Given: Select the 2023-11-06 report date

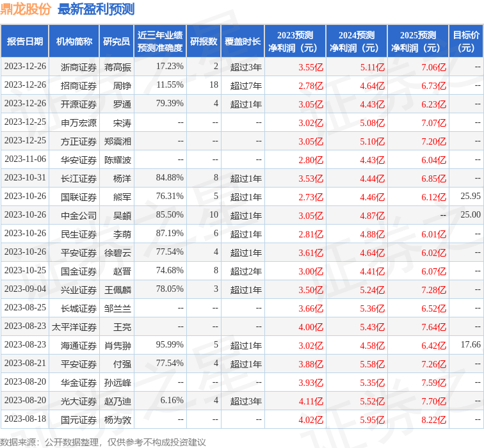Looking at the screenshot, I should tap(26, 159).
